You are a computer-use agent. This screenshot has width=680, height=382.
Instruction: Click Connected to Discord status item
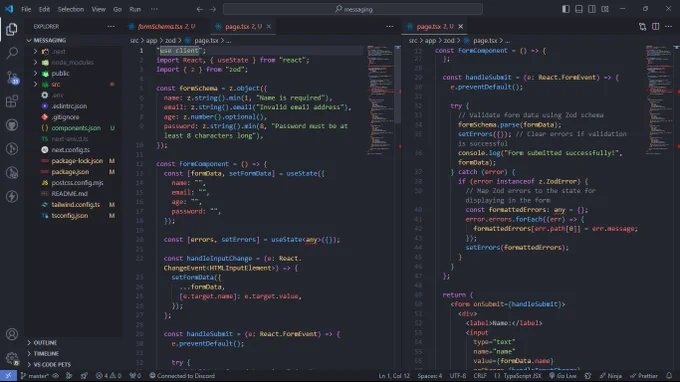pos(182,375)
